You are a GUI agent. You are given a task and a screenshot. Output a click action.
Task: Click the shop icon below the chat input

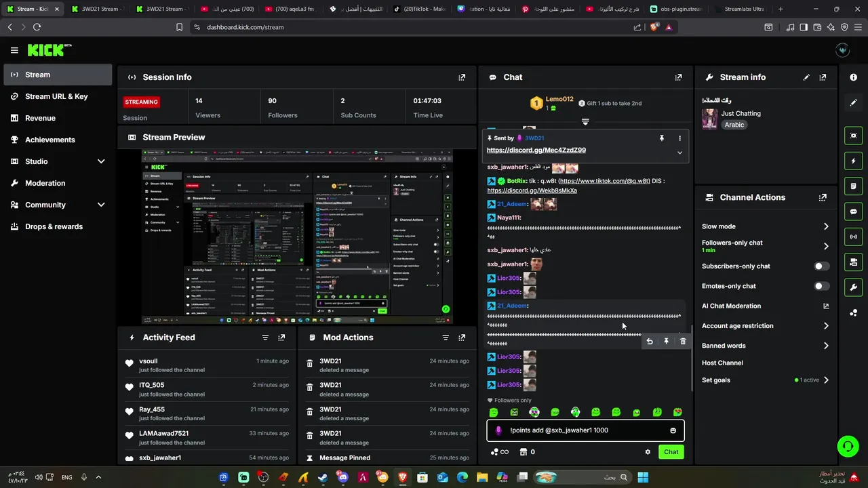[x=524, y=452]
